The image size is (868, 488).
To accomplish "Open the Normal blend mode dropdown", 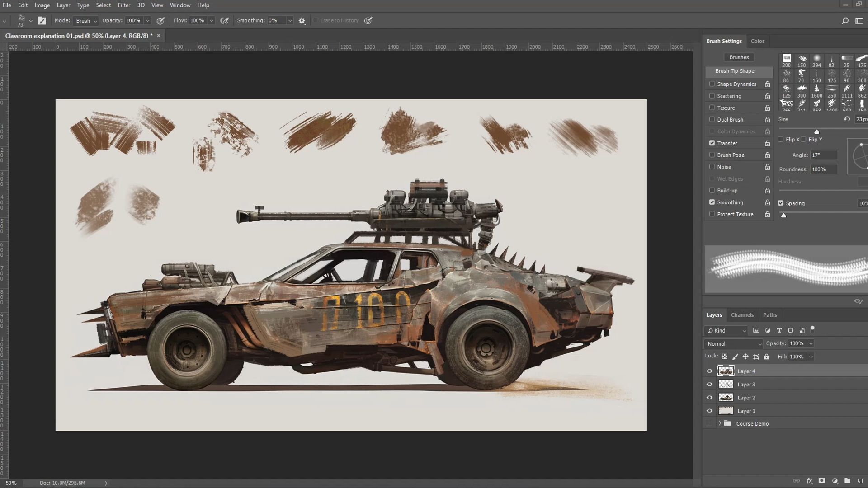I will coord(734,344).
